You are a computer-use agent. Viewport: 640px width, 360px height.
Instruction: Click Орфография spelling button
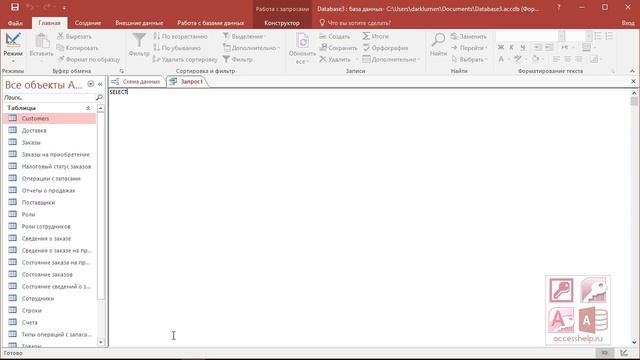[385, 48]
